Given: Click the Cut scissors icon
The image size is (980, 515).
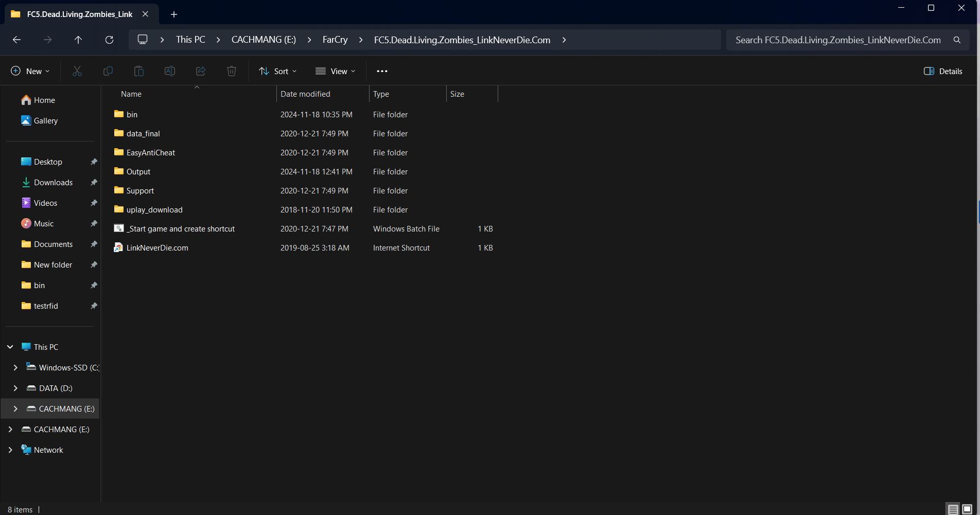Looking at the screenshot, I should coord(77,71).
